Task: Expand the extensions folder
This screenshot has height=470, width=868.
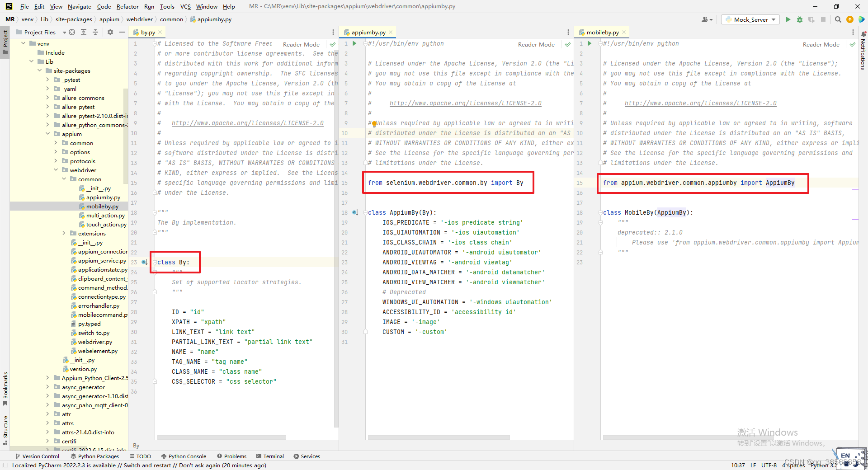Action: tap(64, 233)
